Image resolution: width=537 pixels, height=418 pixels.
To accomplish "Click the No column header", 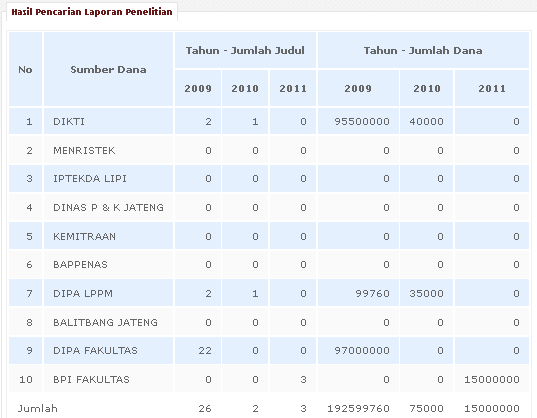I will pyautogui.click(x=25, y=69).
